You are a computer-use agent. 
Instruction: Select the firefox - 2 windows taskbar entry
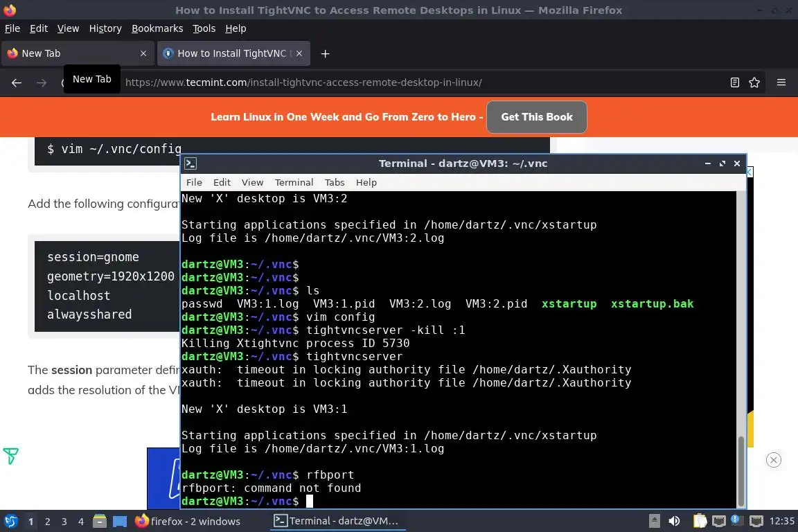click(188, 522)
